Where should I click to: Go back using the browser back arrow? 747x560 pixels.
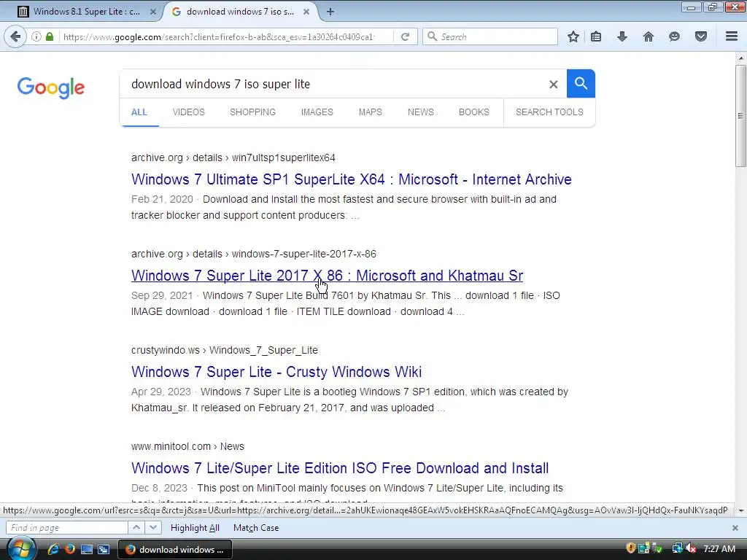point(15,36)
